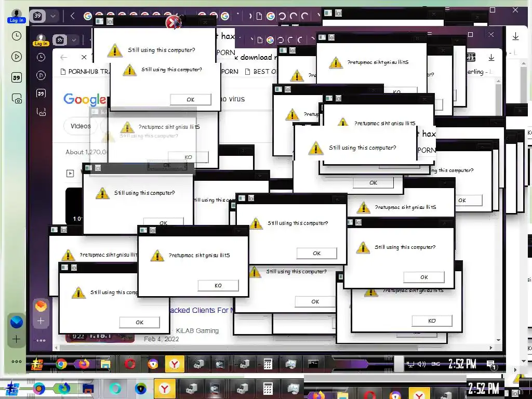
Task: Select the Videos filter chip under Google logo
Action: (81, 126)
